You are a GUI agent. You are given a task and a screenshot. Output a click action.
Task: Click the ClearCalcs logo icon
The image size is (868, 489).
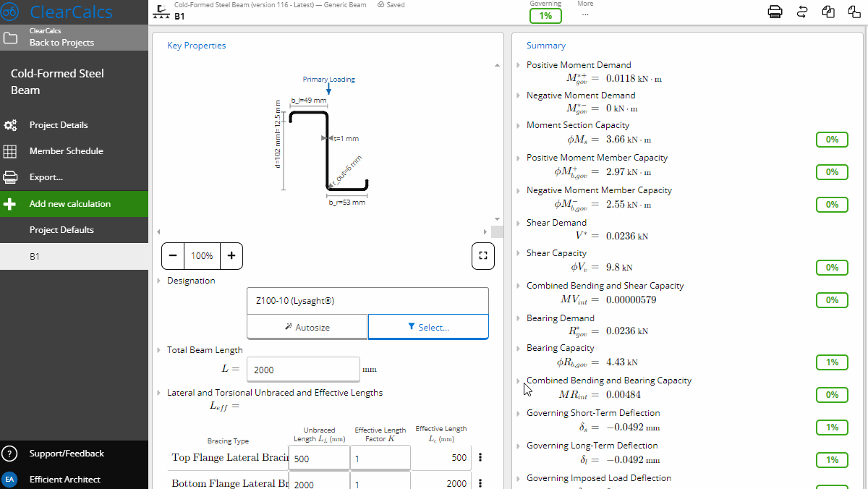click(x=11, y=12)
